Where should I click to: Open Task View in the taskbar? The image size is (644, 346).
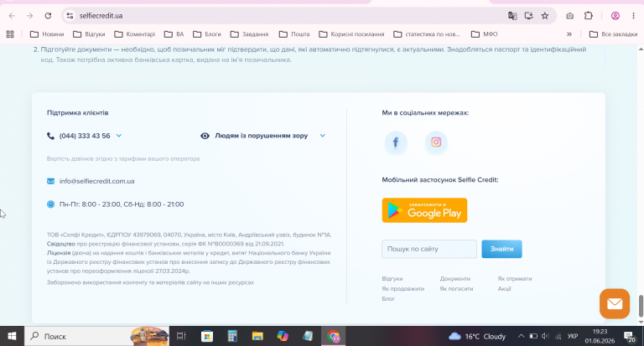pyautogui.click(x=181, y=336)
